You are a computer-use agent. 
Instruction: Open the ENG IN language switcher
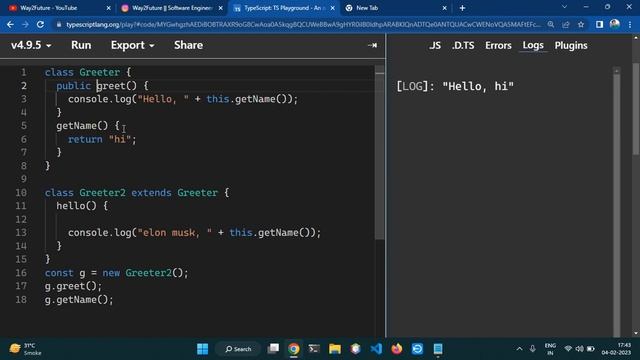[550, 349]
